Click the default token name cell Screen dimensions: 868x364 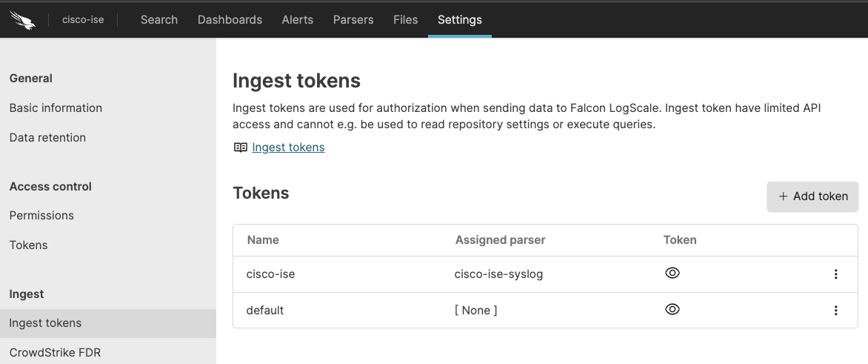tap(264, 311)
